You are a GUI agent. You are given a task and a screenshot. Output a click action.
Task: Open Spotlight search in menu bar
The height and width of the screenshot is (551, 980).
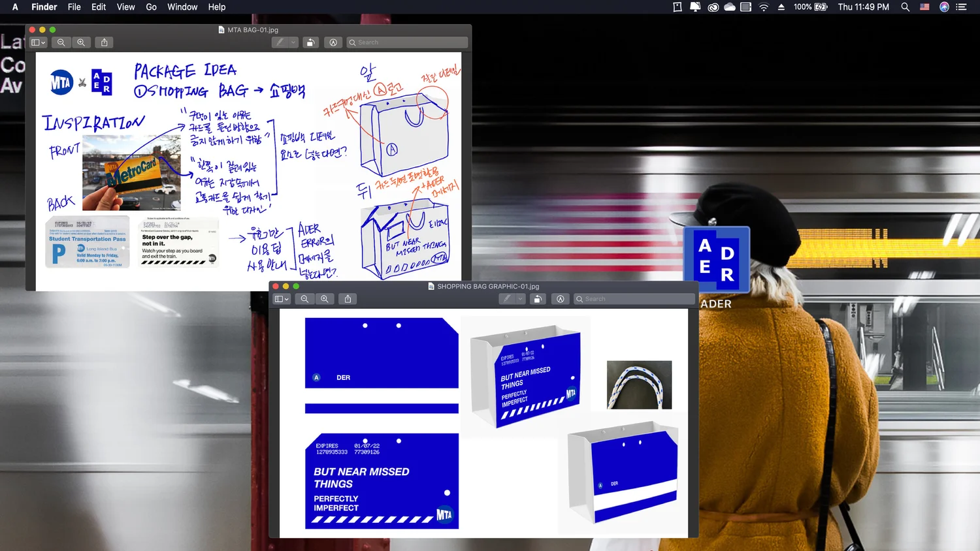906,7
